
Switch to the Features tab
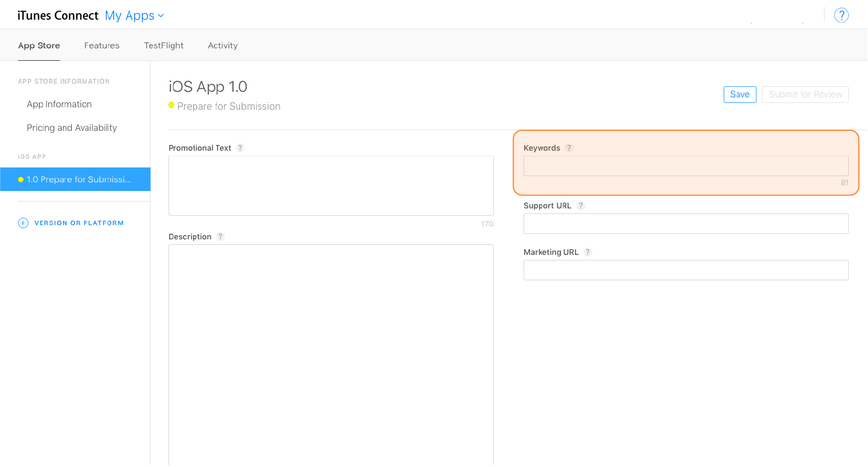[102, 45]
